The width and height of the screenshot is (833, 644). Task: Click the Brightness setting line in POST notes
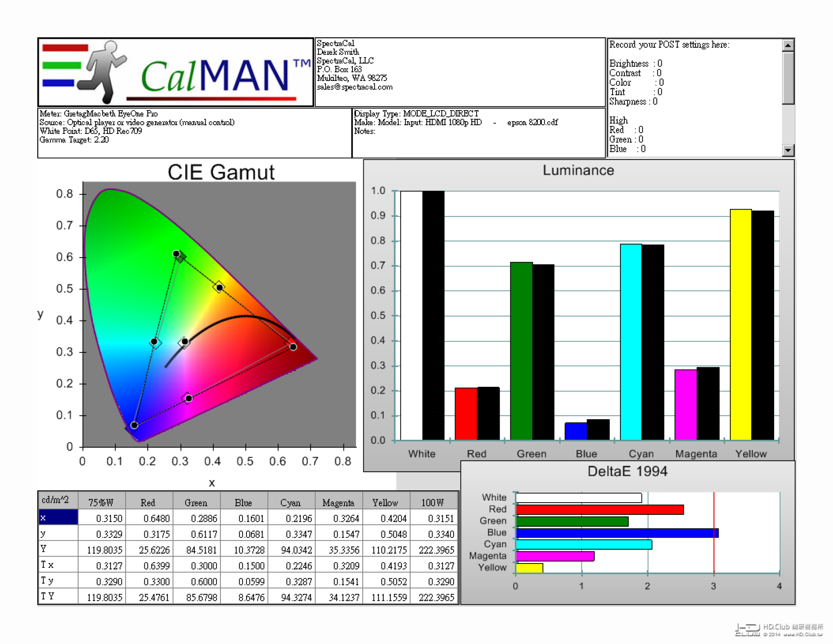[x=636, y=63]
